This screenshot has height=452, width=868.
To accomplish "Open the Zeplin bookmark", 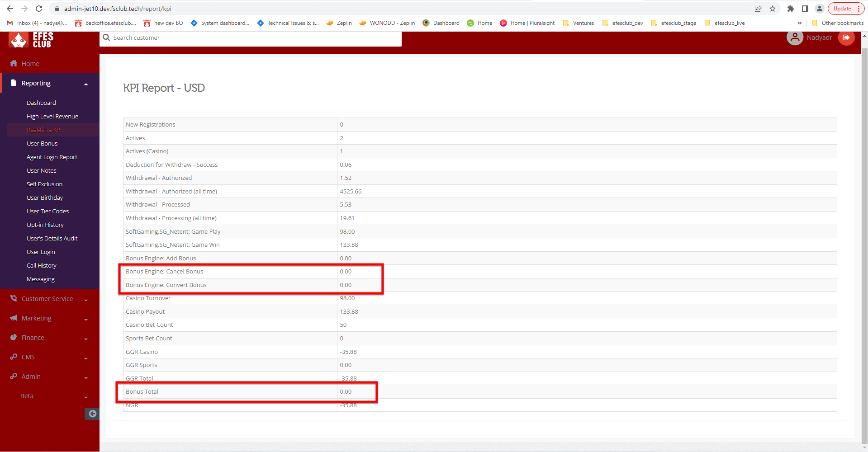I will point(339,23).
